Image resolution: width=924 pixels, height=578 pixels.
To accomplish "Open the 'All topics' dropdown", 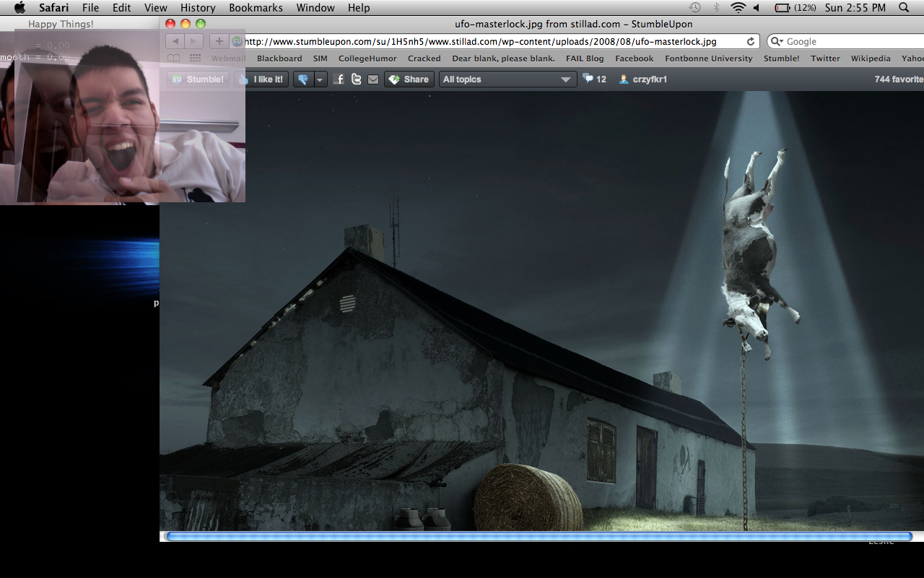I will click(x=507, y=79).
